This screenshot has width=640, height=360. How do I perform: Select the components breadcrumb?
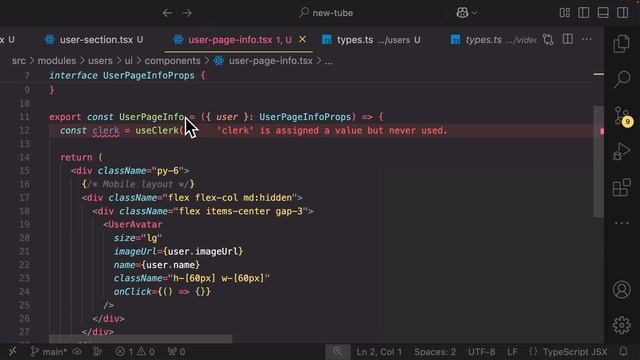point(173,61)
